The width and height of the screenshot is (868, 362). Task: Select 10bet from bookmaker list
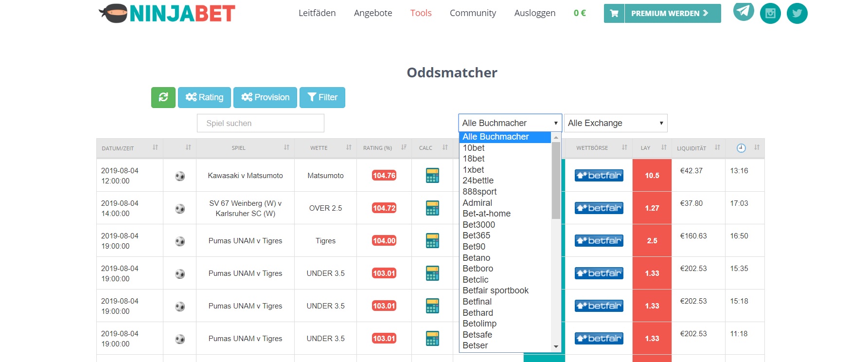505,148
